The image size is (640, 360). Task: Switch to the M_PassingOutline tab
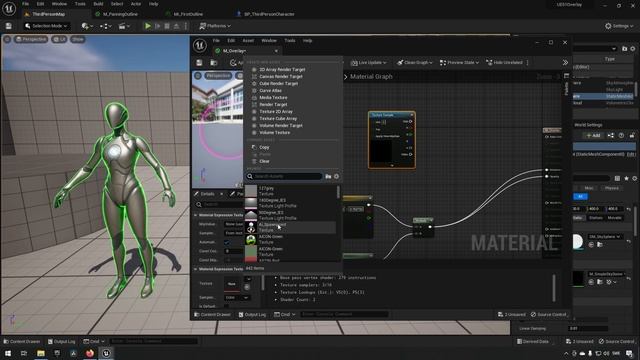point(120,14)
